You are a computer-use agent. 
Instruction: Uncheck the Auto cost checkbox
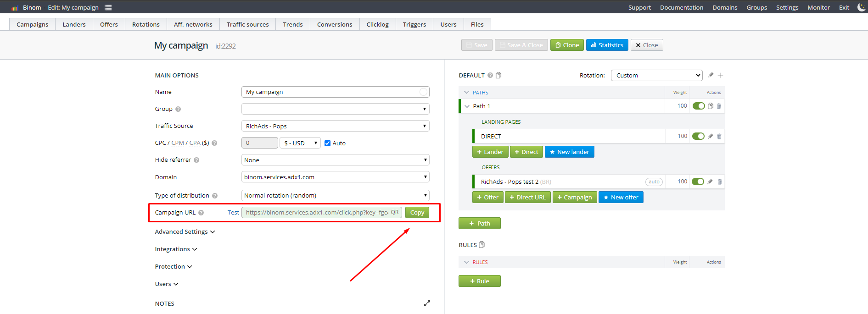point(327,143)
